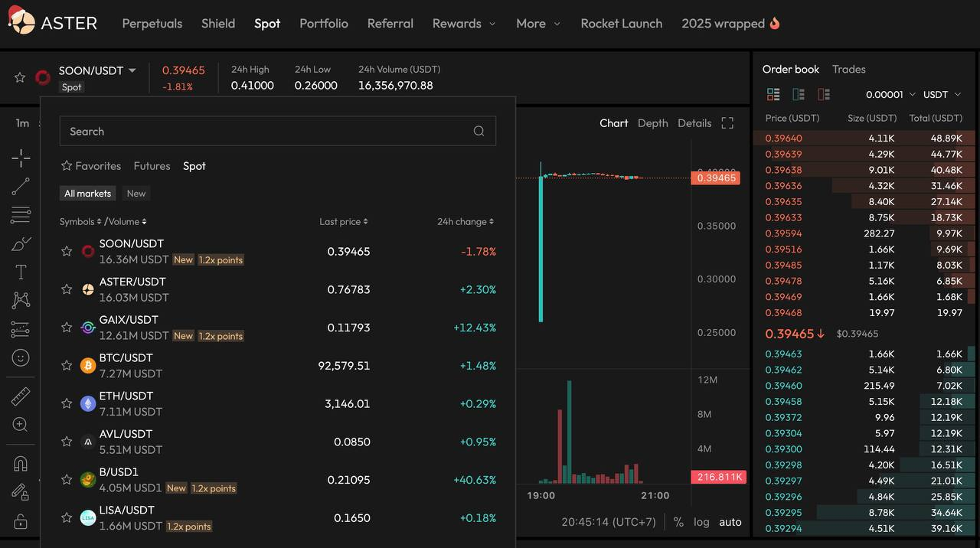Open the More navigation menu
Screen dimensions: 980x548
coord(537,24)
